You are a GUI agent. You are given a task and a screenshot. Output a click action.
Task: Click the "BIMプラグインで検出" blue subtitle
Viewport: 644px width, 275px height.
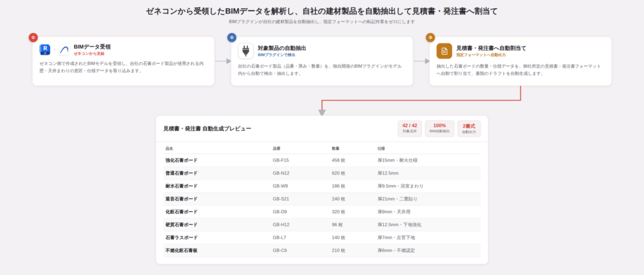(277, 55)
